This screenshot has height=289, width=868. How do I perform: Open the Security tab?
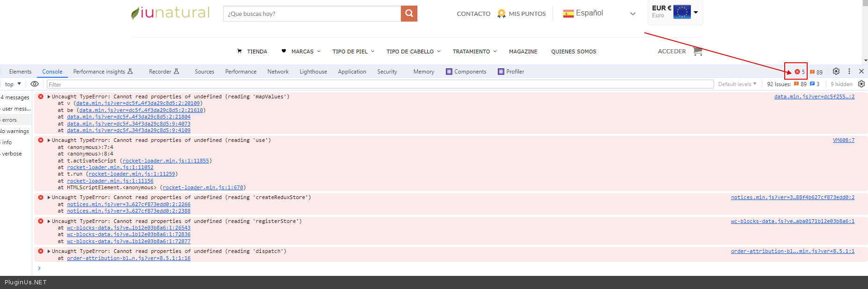pos(387,72)
